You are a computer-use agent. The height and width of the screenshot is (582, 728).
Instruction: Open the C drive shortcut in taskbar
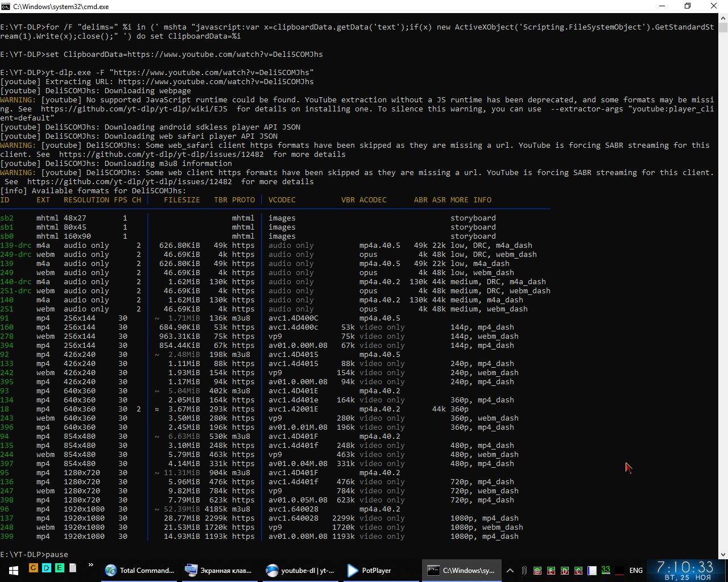click(x=33, y=568)
